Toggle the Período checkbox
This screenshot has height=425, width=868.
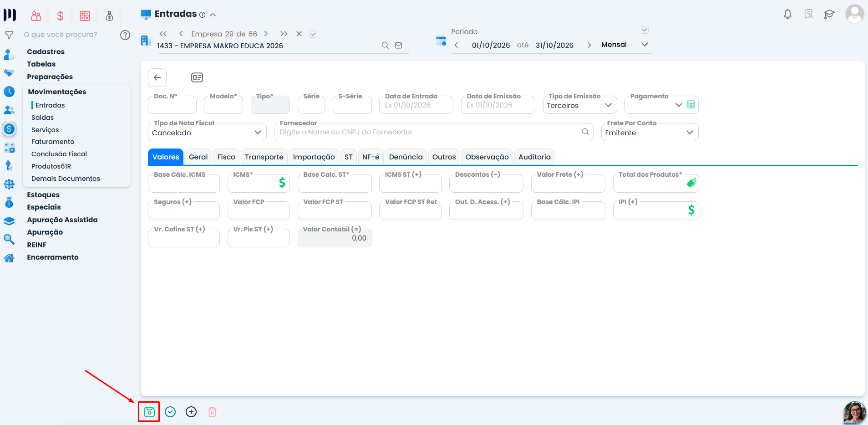tap(645, 30)
